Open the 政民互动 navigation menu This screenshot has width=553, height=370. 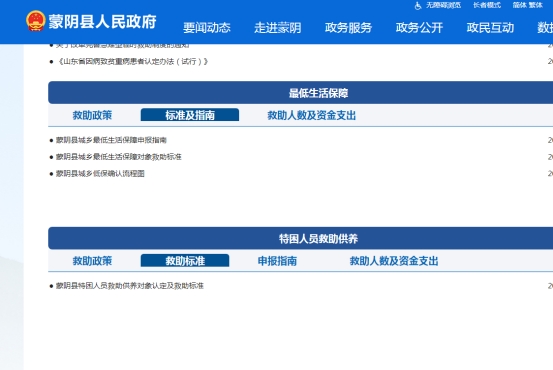pyautogui.click(x=490, y=28)
